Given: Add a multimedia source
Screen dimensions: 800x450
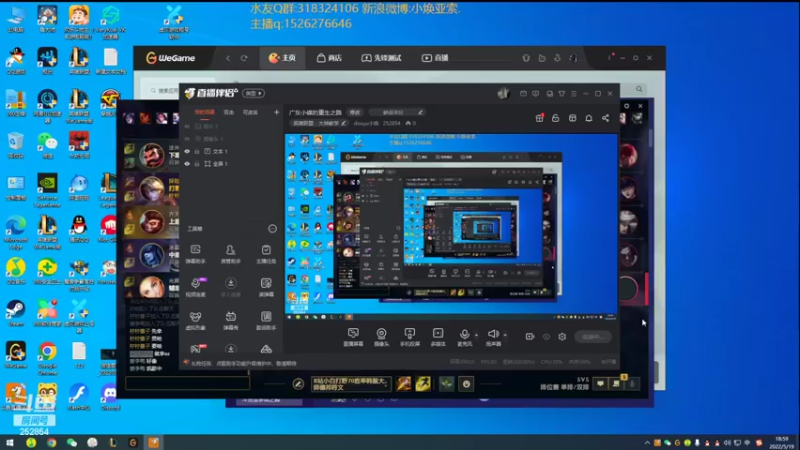Looking at the screenshot, I should pos(438,337).
